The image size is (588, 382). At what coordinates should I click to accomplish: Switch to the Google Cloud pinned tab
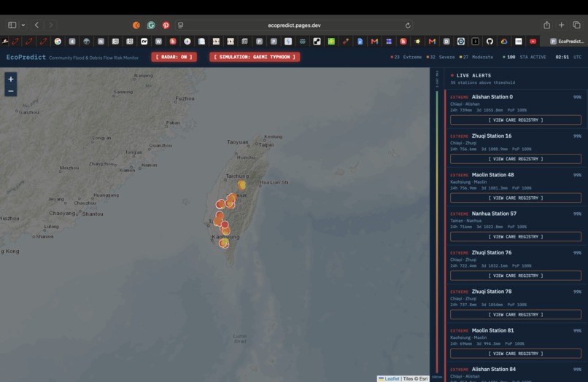pyautogui.click(x=504, y=42)
